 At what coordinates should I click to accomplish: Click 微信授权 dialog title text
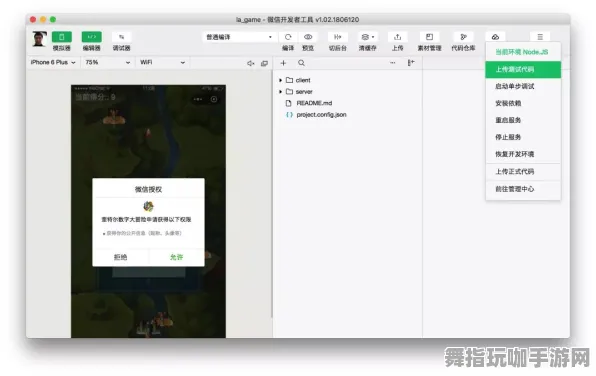[x=148, y=189]
